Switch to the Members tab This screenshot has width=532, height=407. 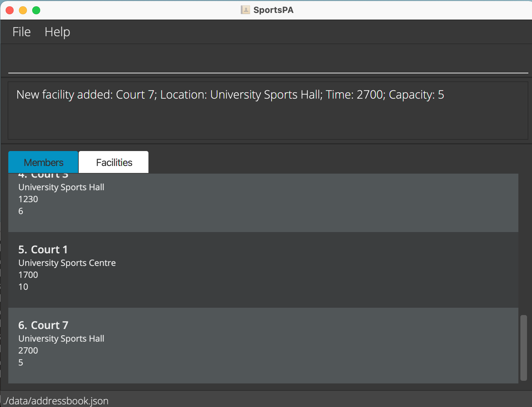pyautogui.click(x=43, y=162)
